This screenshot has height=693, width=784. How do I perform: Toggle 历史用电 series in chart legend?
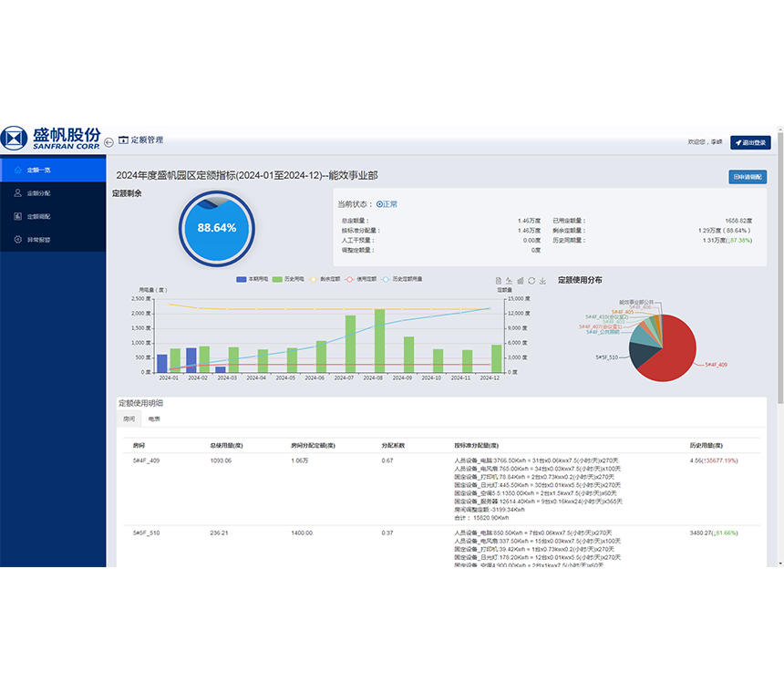click(x=289, y=279)
